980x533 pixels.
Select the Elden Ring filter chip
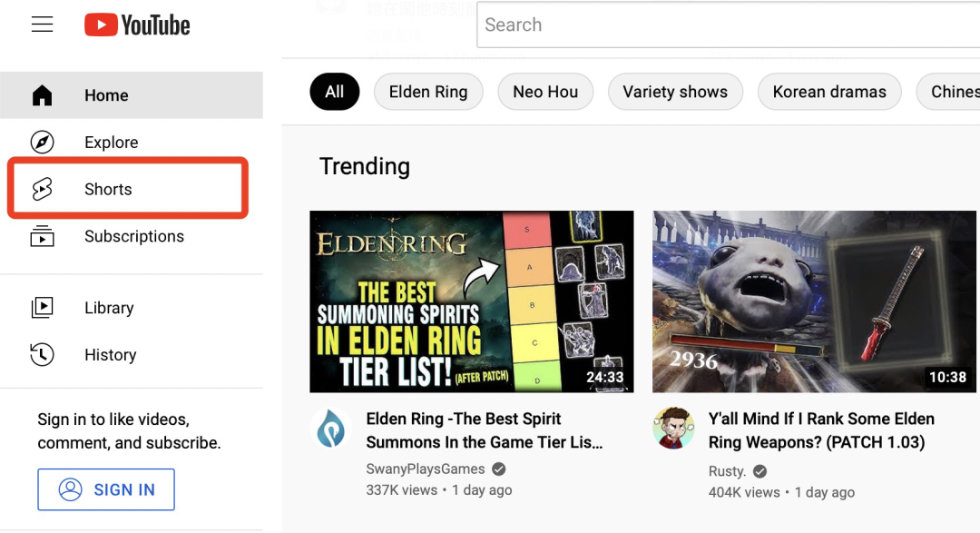428,92
